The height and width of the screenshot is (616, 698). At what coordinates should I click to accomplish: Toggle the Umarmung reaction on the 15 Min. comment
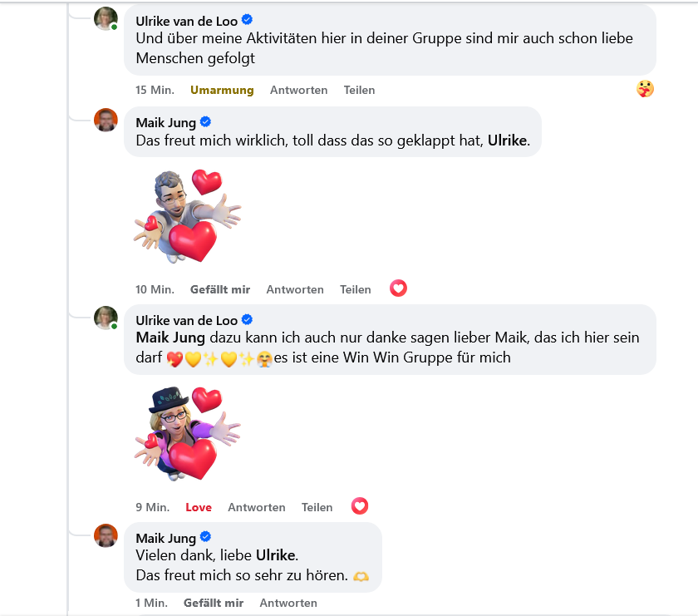point(222,90)
